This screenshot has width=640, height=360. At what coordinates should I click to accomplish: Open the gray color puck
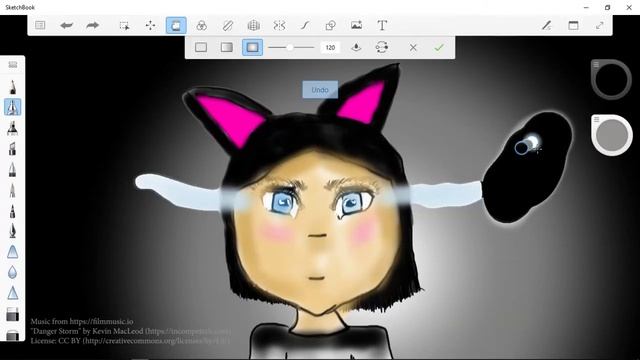click(612, 135)
